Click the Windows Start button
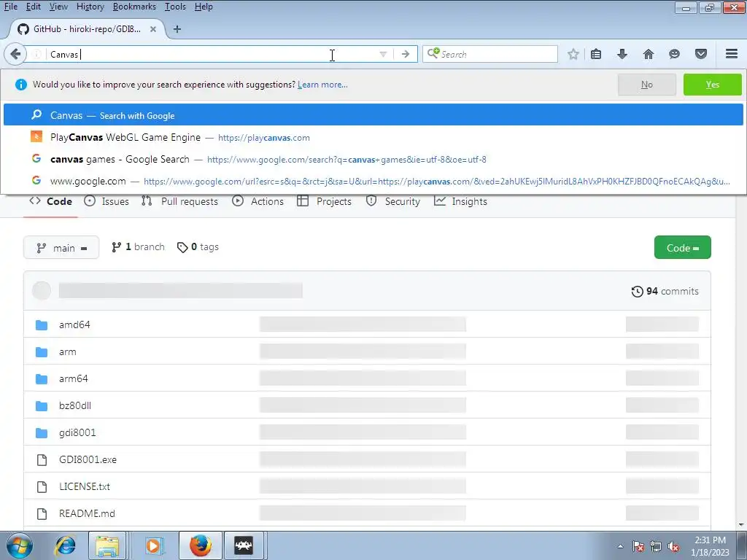The image size is (747, 560). point(19,545)
